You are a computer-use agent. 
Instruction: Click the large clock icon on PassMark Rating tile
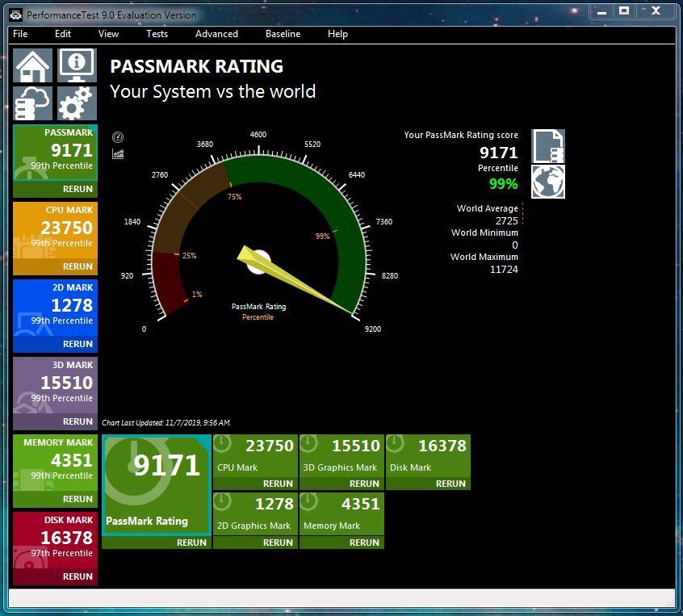pos(136,471)
